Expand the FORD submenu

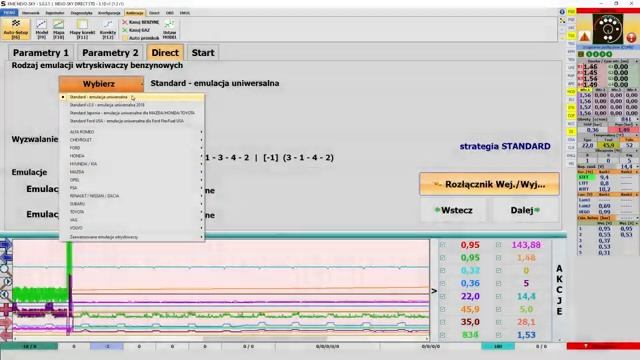click(132, 148)
